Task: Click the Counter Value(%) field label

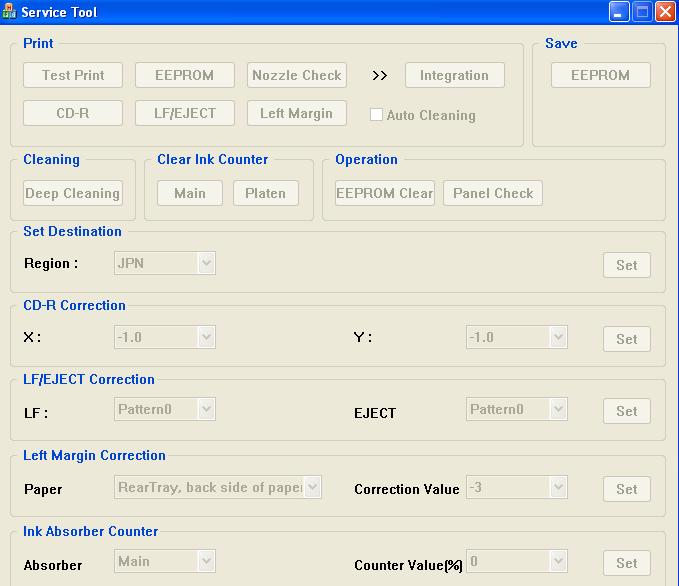Action: [x=408, y=566]
